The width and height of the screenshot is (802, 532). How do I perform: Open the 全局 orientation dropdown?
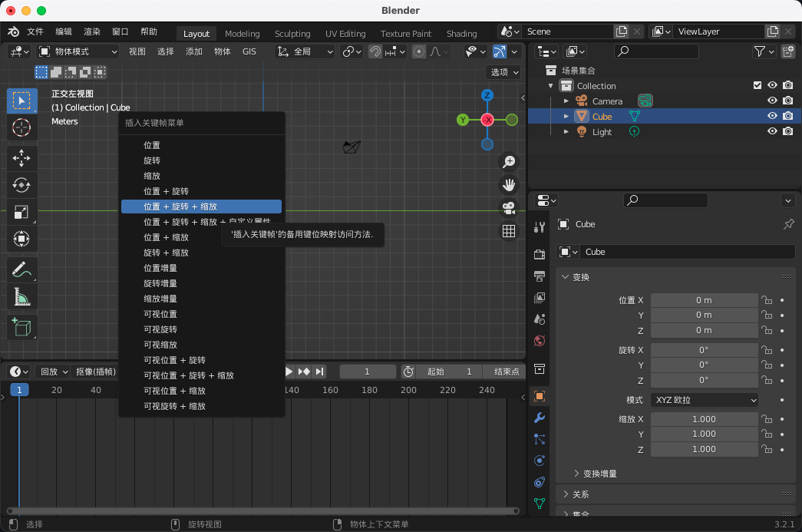pos(305,51)
